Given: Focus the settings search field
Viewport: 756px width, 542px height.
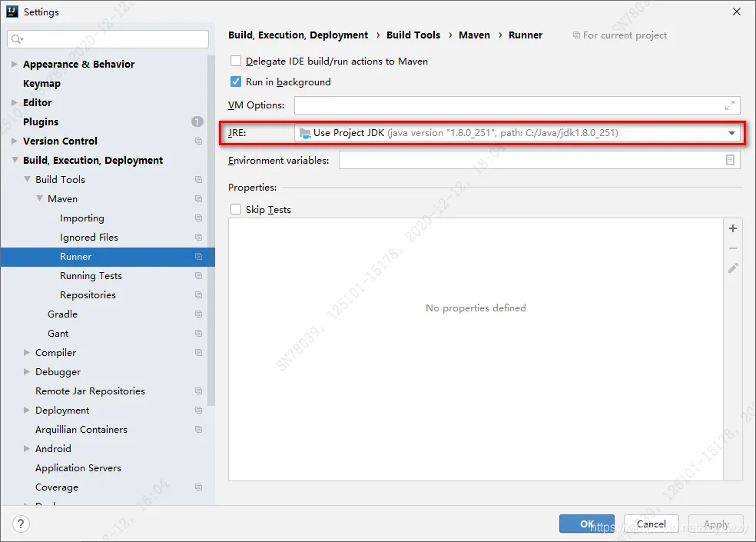Looking at the screenshot, I should pyautogui.click(x=108, y=39).
